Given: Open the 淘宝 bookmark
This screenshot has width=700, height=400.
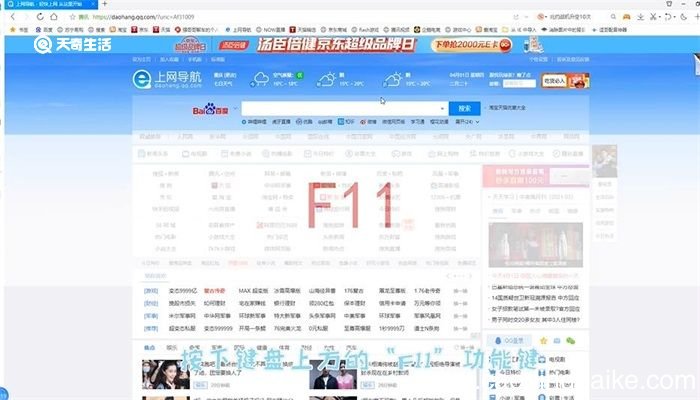Looking at the screenshot, I should (119, 29).
